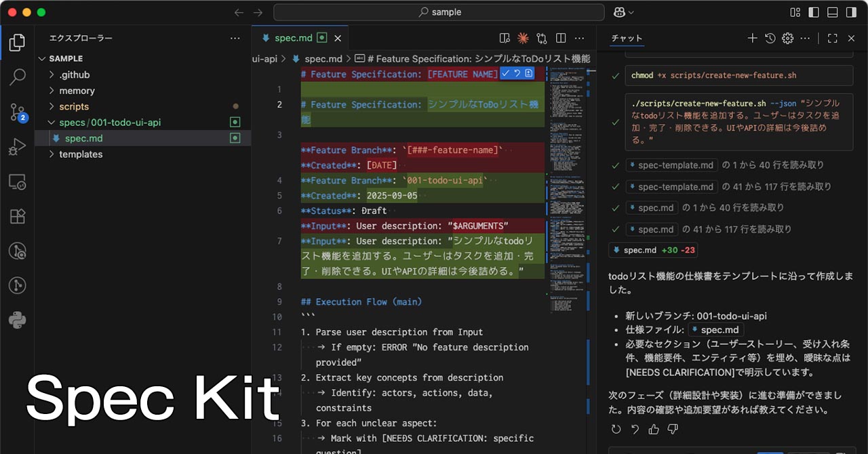
Task: Click the orange Copilot sparkle icon in editor toolbar
Action: pyautogui.click(x=522, y=38)
